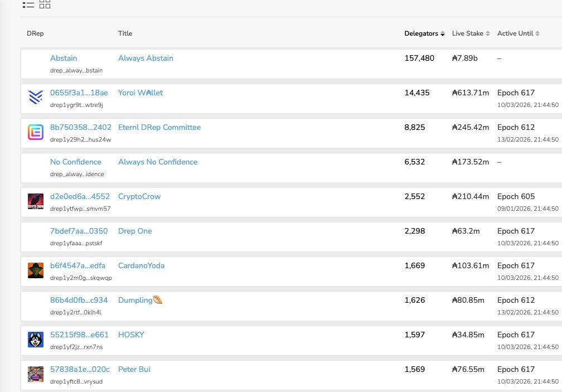562x392 pixels.
Task: Click the ₳245.42m live stake value
Action: pyautogui.click(x=471, y=127)
